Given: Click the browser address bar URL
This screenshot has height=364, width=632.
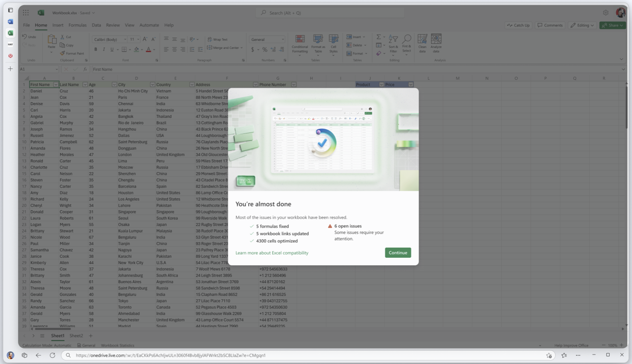Looking at the screenshot, I should point(171,355).
